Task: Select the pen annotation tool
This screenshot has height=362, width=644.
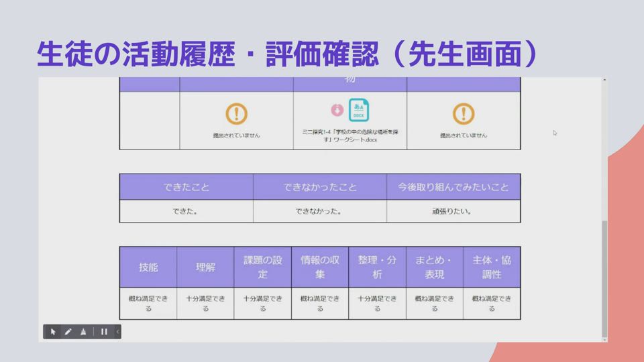Action: [x=68, y=332]
